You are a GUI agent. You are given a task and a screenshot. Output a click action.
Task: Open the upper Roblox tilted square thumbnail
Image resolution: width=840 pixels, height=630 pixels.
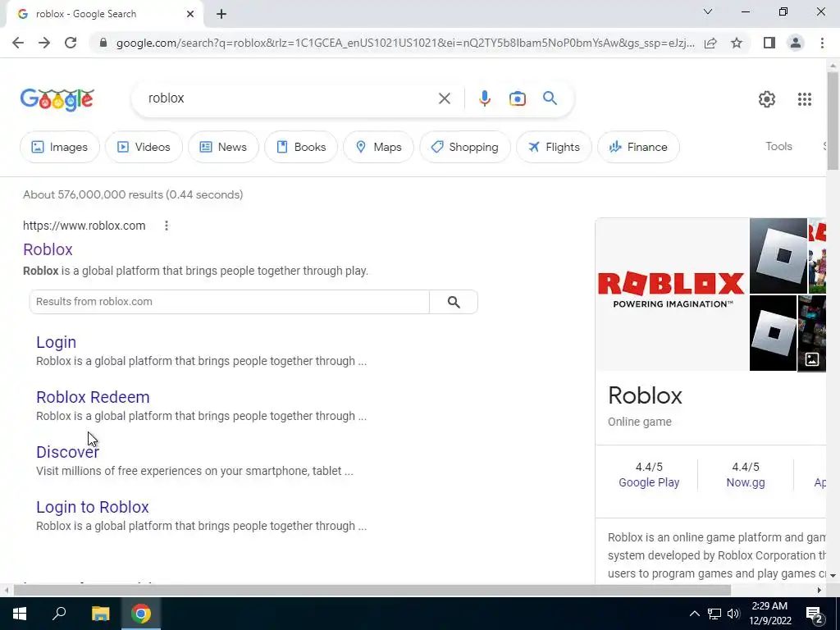tap(778, 256)
